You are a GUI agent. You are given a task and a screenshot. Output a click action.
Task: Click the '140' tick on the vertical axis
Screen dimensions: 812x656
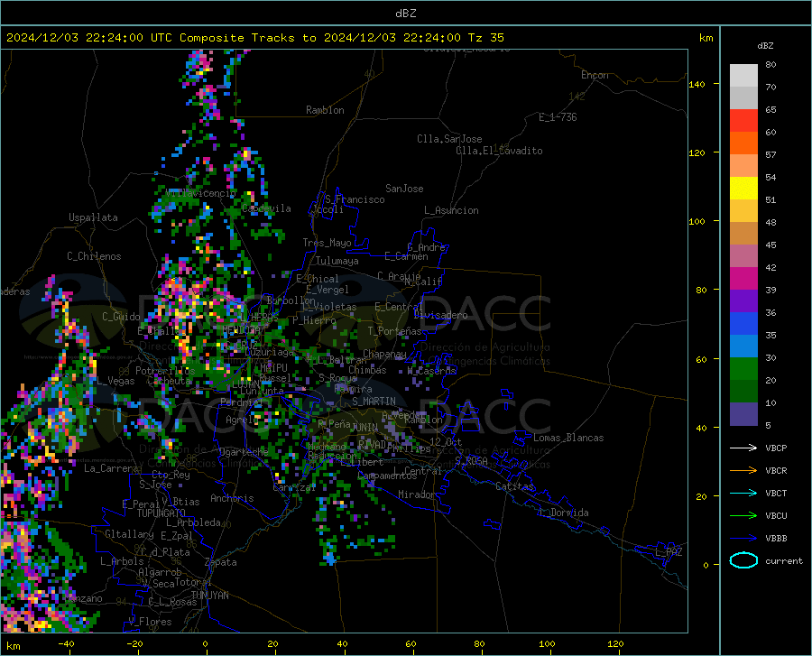point(697,84)
